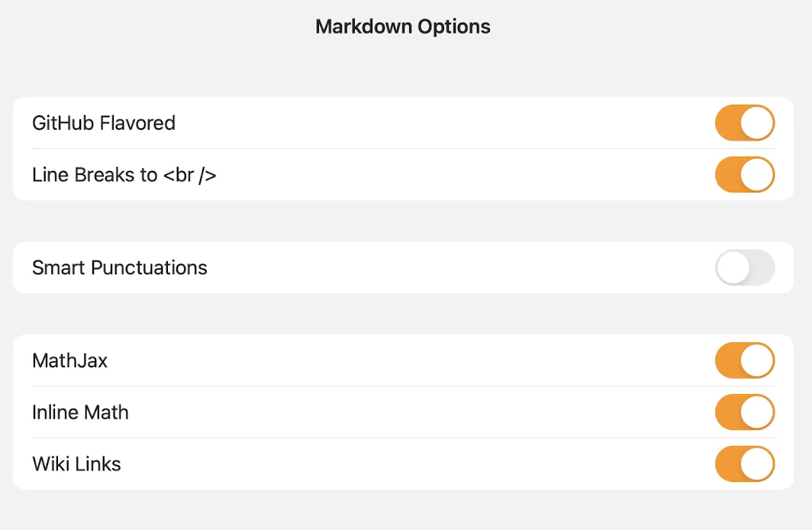This screenshot has width=812, height=530.
Task: Turn off the Line Breaks to <br /> switch
Action: (x=745, y=174)
